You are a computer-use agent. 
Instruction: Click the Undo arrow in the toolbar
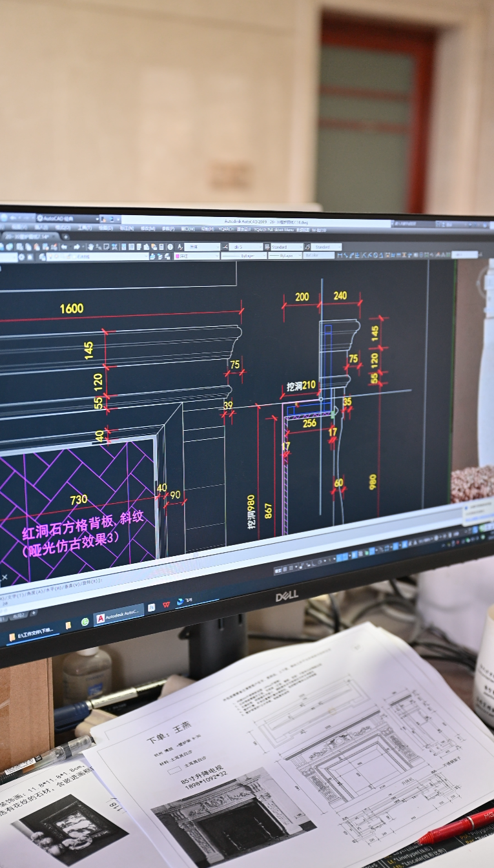64,247
